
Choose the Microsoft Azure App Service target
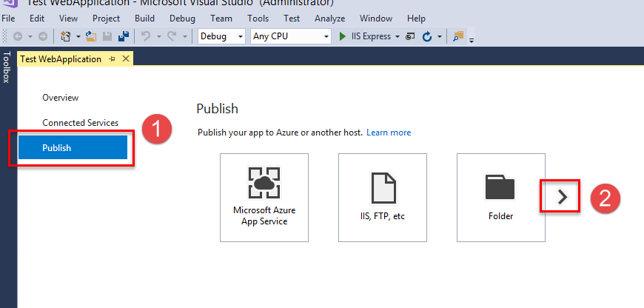point(264,198)
